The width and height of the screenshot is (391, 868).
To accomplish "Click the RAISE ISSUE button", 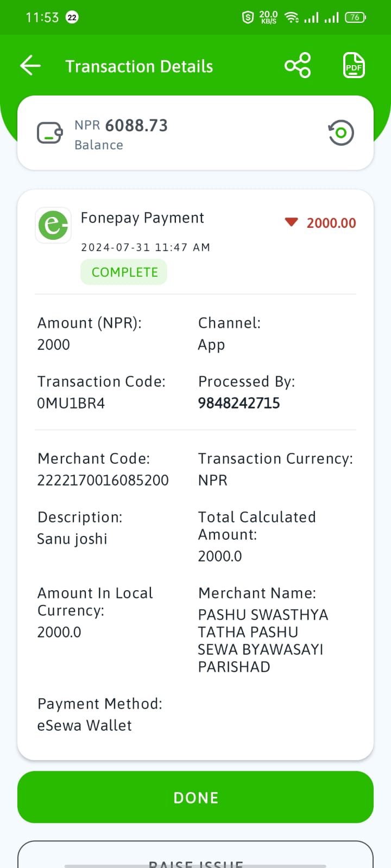I will click(x=195, y=857).
